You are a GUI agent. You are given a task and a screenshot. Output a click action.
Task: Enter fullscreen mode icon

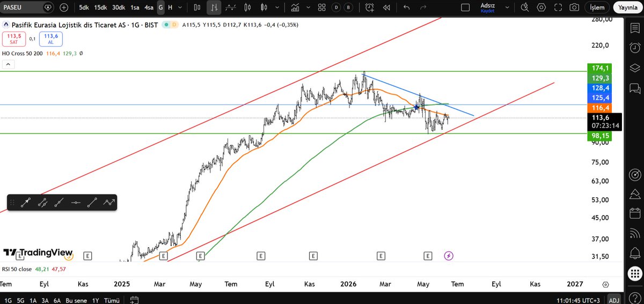(558, 8)
